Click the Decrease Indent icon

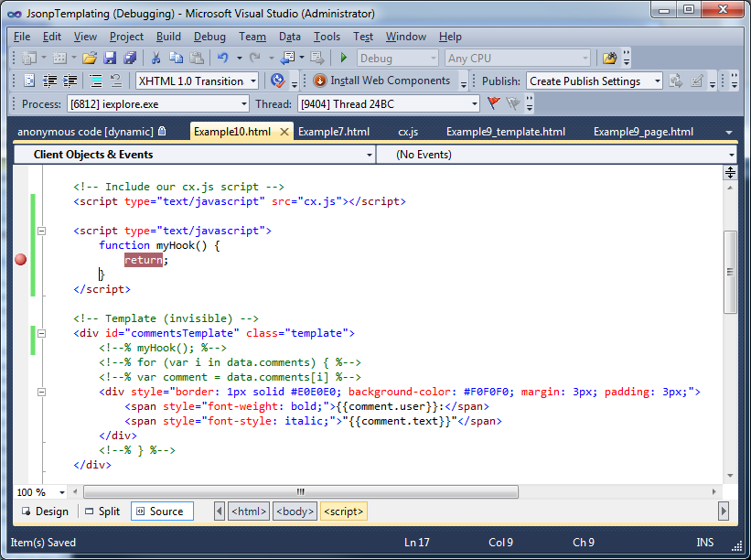tap(49, 81)
